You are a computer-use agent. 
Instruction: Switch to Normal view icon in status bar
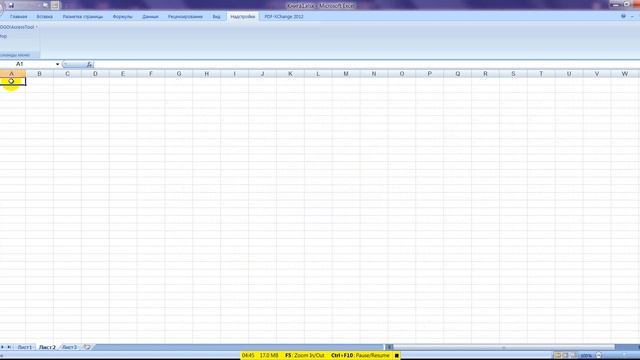pyautogui.click(x=558, y=356)
